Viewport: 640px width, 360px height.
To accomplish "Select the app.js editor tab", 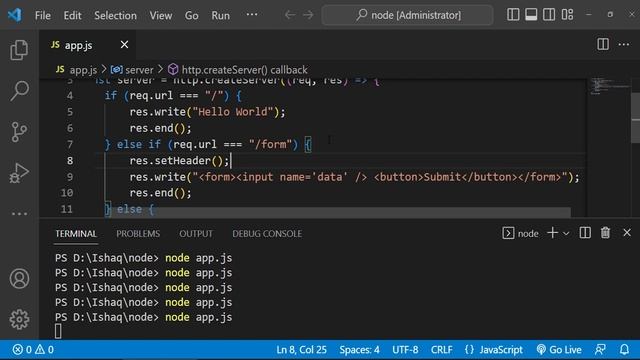I will pyautogui.click(x=87, y=45).
